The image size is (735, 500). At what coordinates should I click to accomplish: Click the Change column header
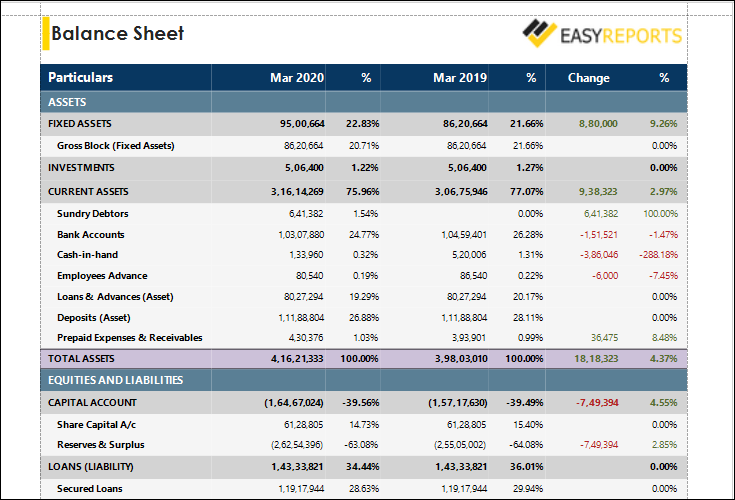click(588, 78)
